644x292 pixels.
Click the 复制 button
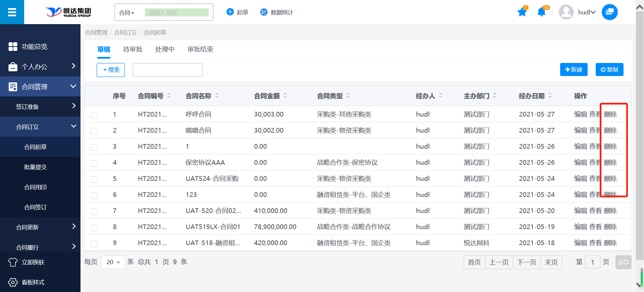point(609,70)
